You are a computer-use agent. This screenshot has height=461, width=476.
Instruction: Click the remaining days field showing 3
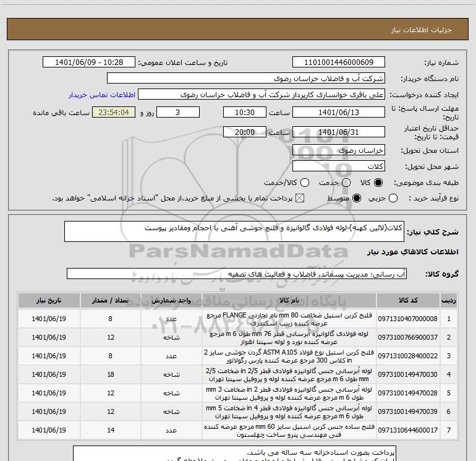[178, 112]
